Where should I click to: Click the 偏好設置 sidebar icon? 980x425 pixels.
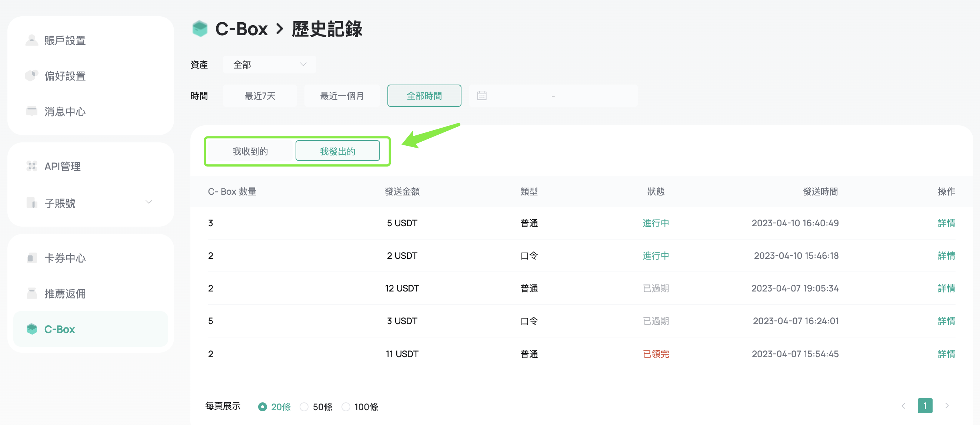point(31,75)
